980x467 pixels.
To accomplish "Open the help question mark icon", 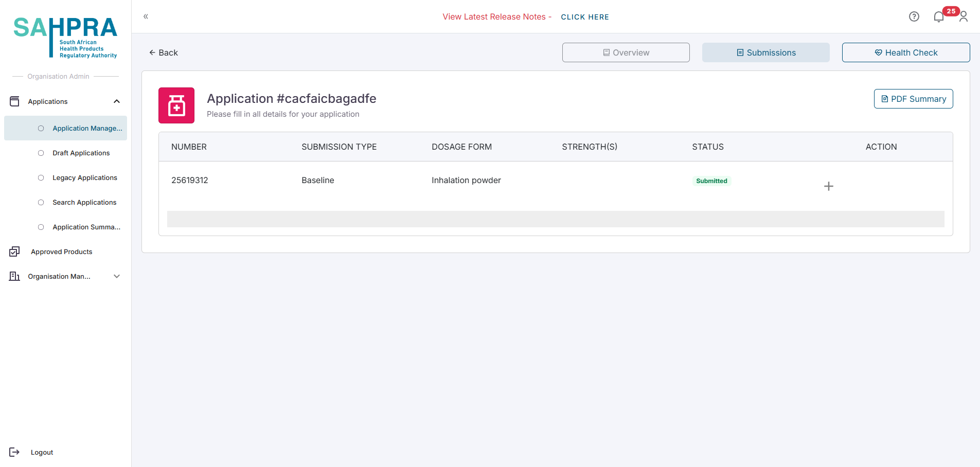I will click(x=914, y=16).
